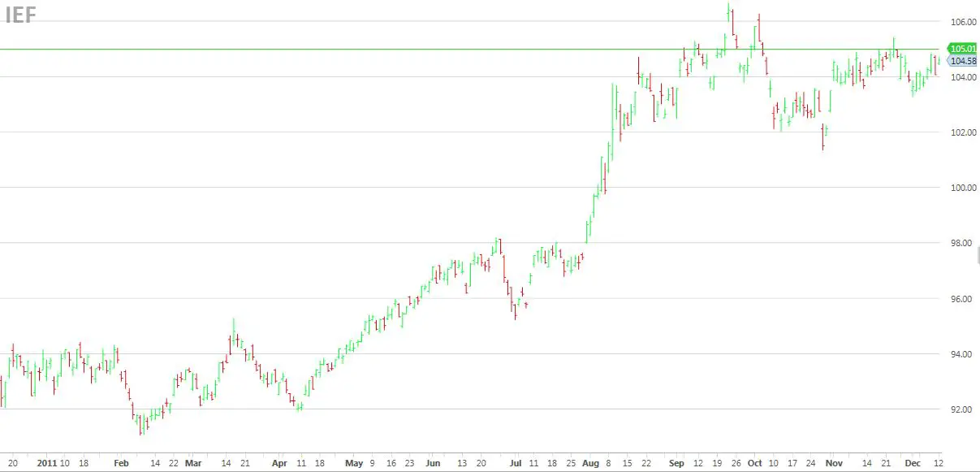Click the 104.00 price axis label
The image size is (980, 472).
962,77
